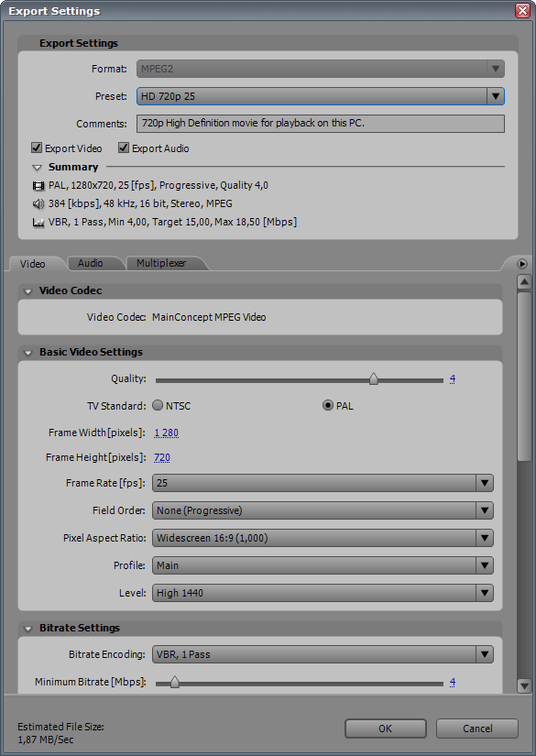Toggle the Export Video checkbox
This screenshot has height=756, width=536.
pos(37,148)
